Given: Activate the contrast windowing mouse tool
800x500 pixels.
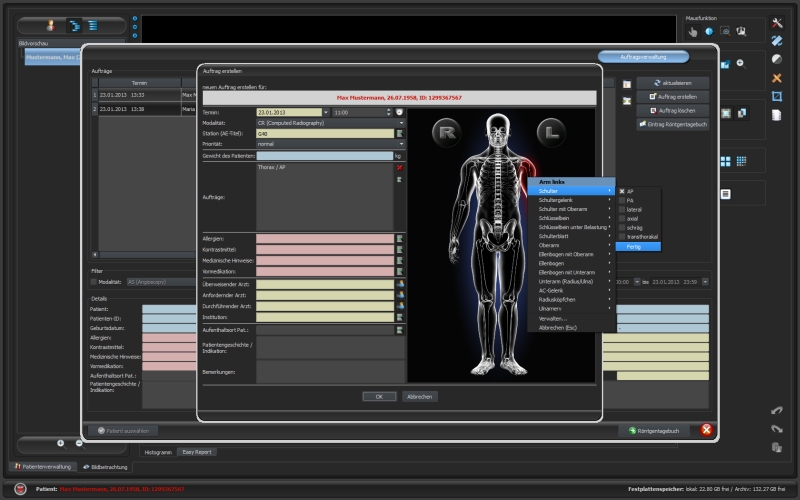Looking at the screenshot, I should 708,31.
